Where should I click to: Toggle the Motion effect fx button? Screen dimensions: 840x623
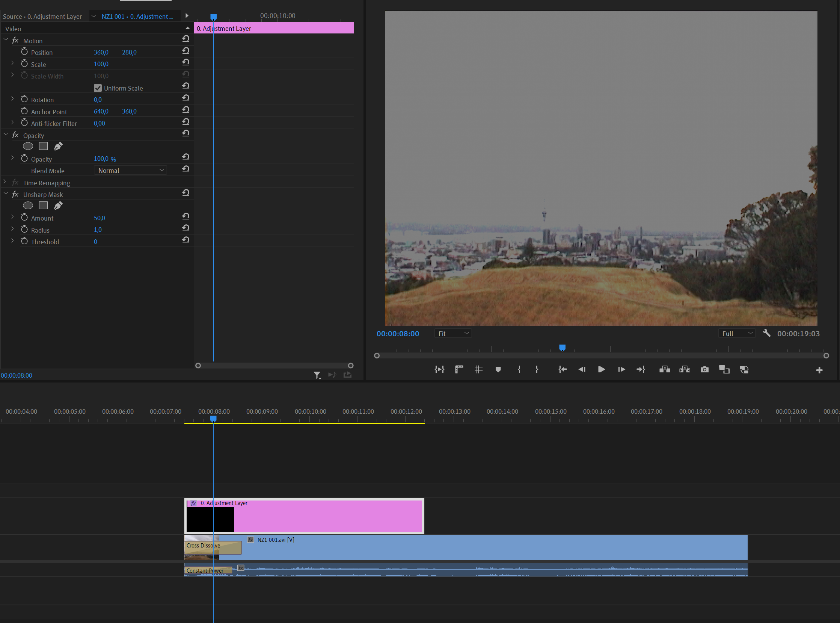15,40
